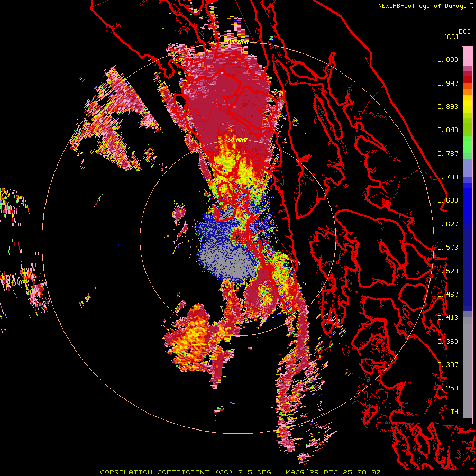The image size is (476, 476).
Task: Pick the light pink top segment of the color bar
Action: pos(467,56)
